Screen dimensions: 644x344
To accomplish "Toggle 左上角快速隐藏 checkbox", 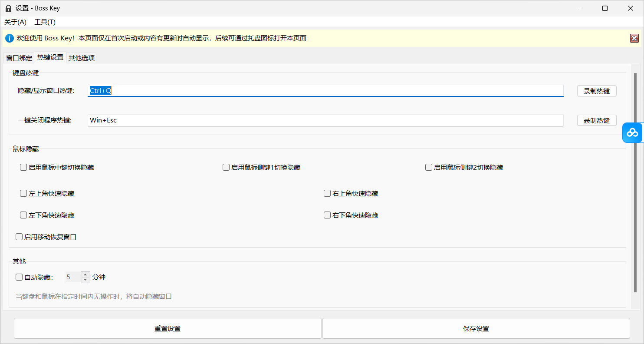I will 23,193.
